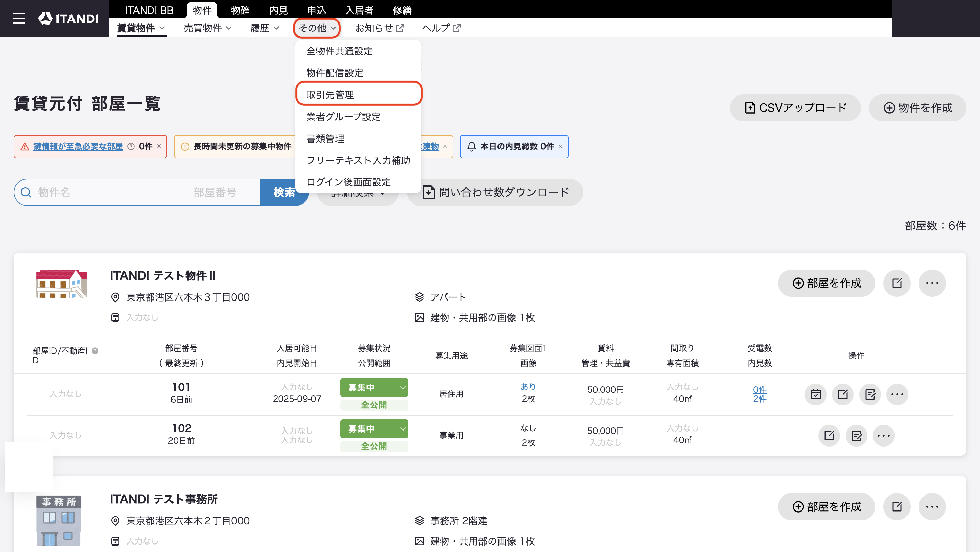Select 物件配信設定 from the menu
The height and width of the screenshot is (552, 980).
(358, 73)
